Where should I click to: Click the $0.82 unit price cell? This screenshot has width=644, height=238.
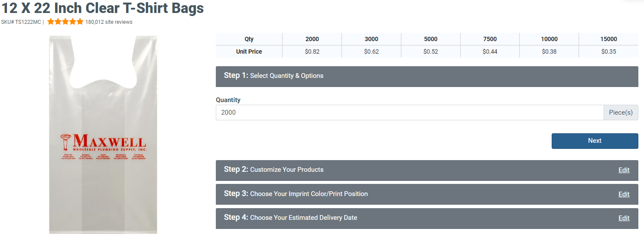click(312, 51)
